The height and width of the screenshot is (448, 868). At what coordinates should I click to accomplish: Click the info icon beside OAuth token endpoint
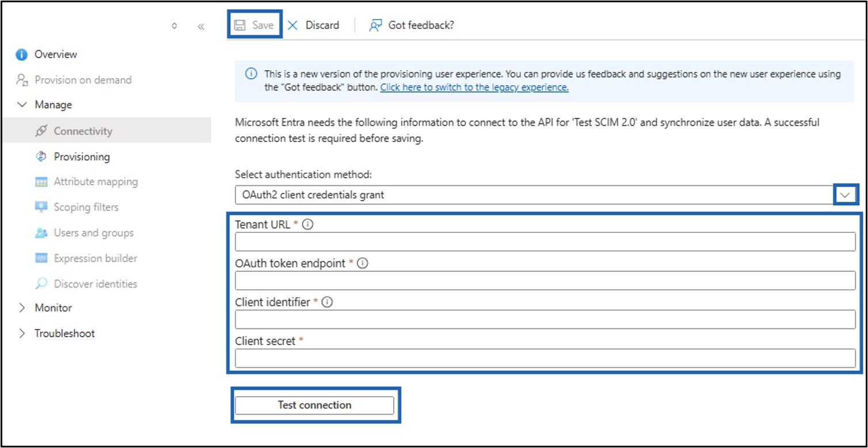(363, 263)
